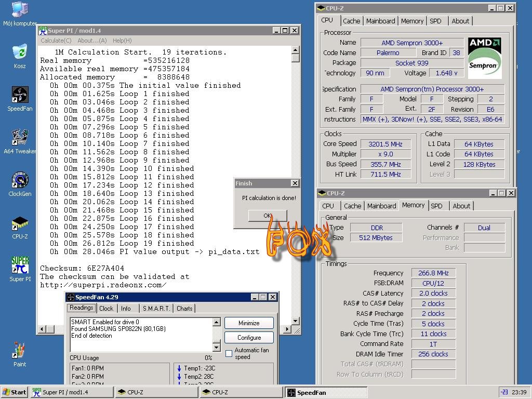Click the taskbar clock 23:39
532x399 pixels.
tap(519, 392)
